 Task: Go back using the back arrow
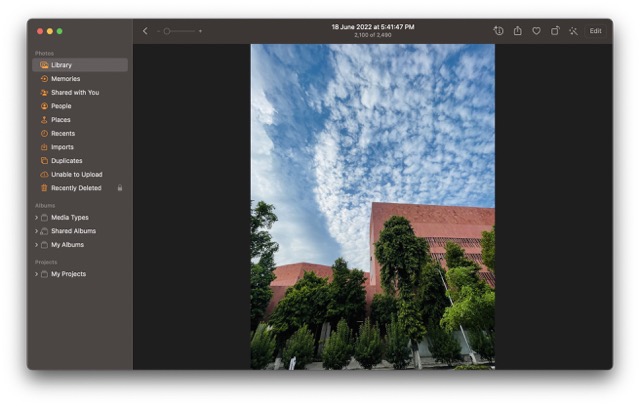pos(145,31)
